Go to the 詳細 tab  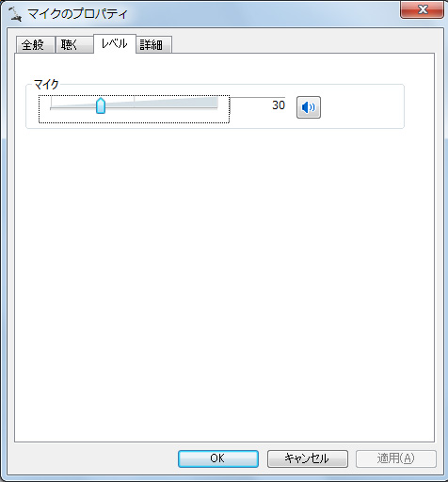(x=153, y=45)
